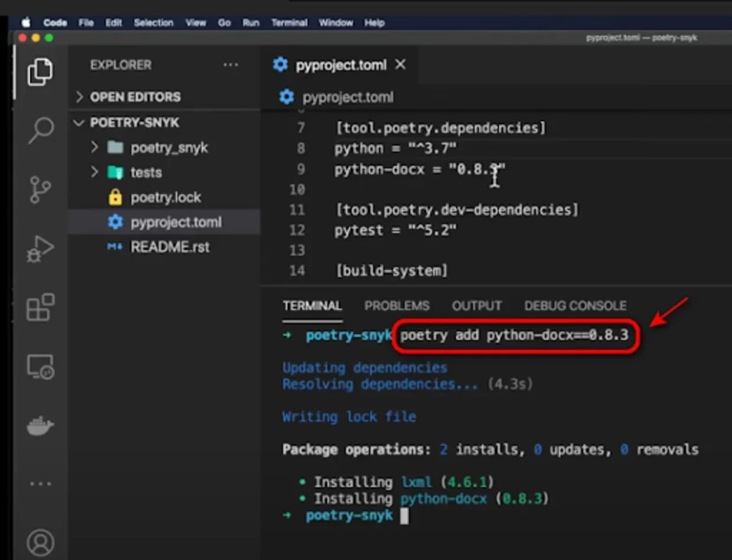Viewport: 732px width, 560px height.
Task: Show additional views via activity bar ellipsis
Action: click(40, 484)
